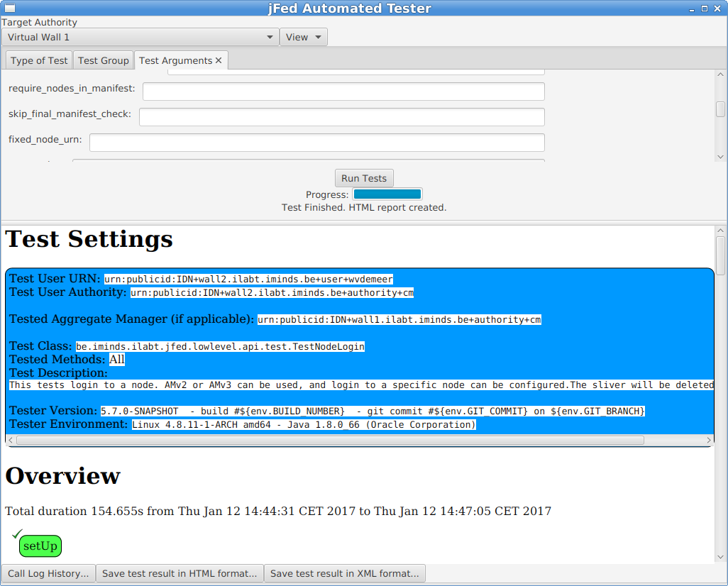
Task: Click the Run Tests button
Action: pyautogui.click(x=364, y=178)
